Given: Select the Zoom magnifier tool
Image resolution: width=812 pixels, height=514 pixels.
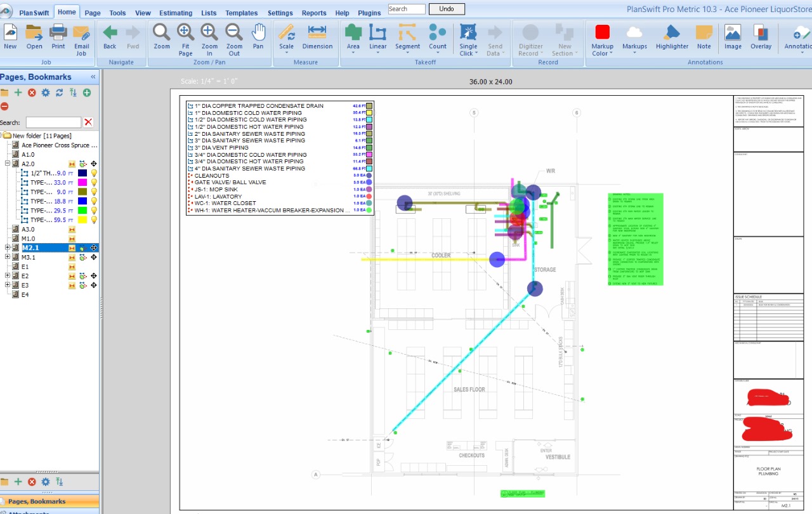Looking at the screenshot, I should (162, 37).
